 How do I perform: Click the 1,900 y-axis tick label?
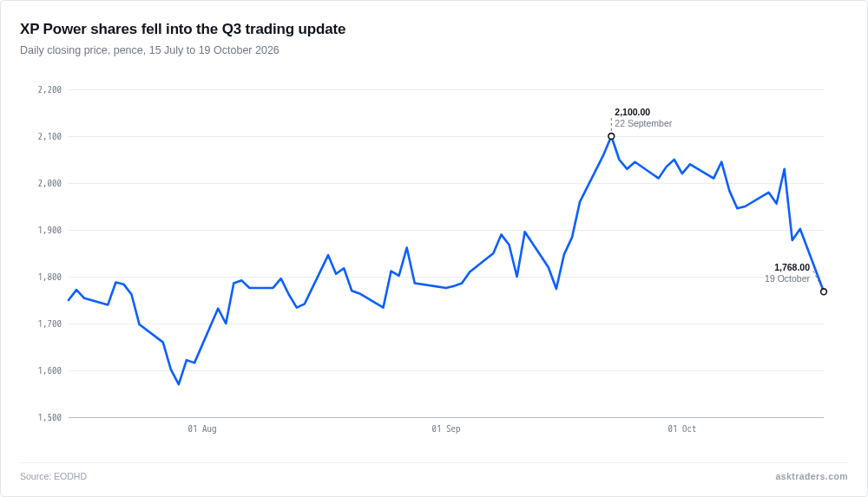(49, 230)
